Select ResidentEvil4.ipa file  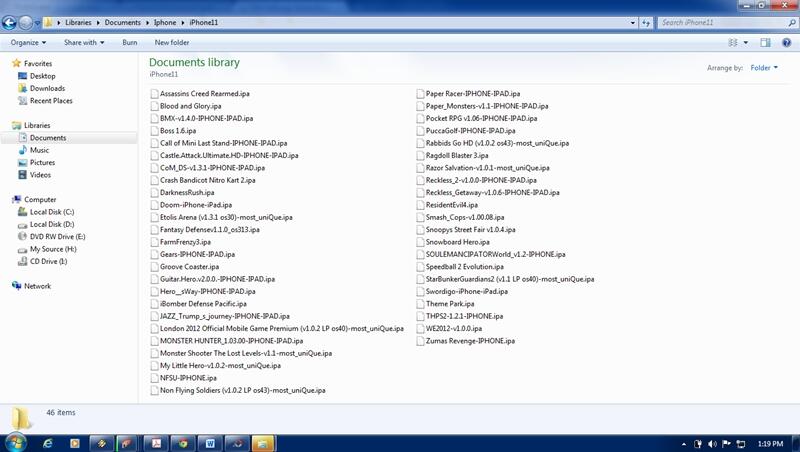[447, 205]
